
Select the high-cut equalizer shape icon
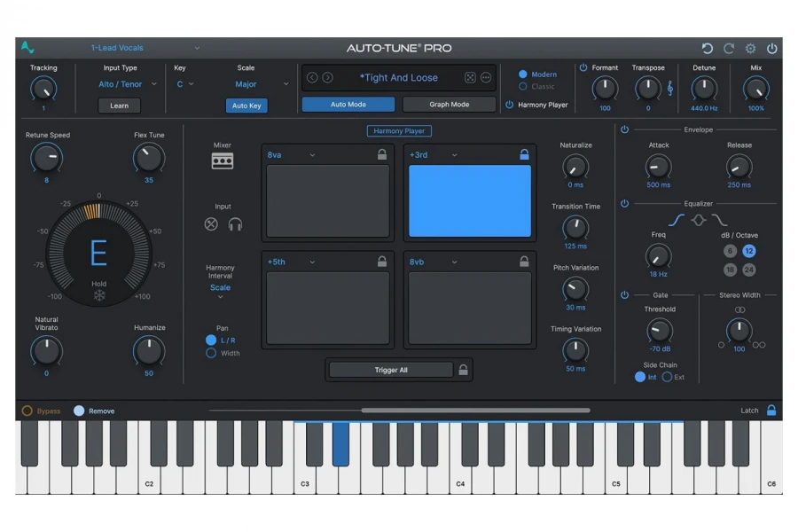pyautogui.click(x=720, y=220)
